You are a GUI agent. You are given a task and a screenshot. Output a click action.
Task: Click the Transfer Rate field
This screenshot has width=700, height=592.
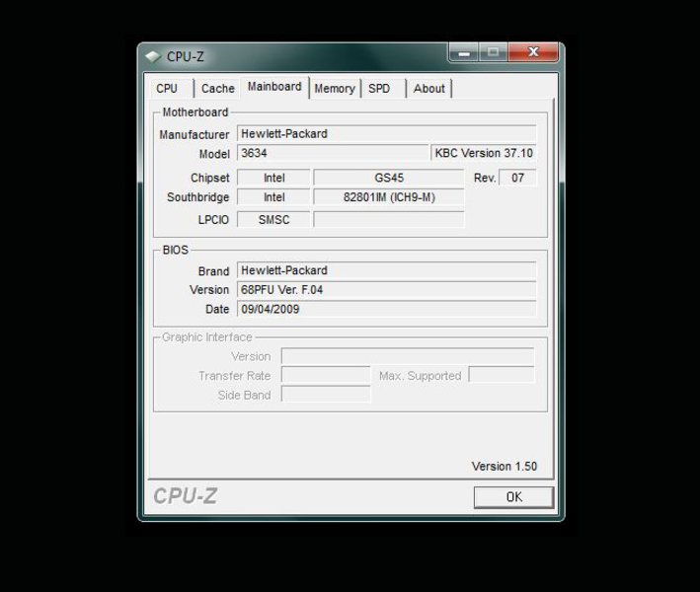point(326,375)
